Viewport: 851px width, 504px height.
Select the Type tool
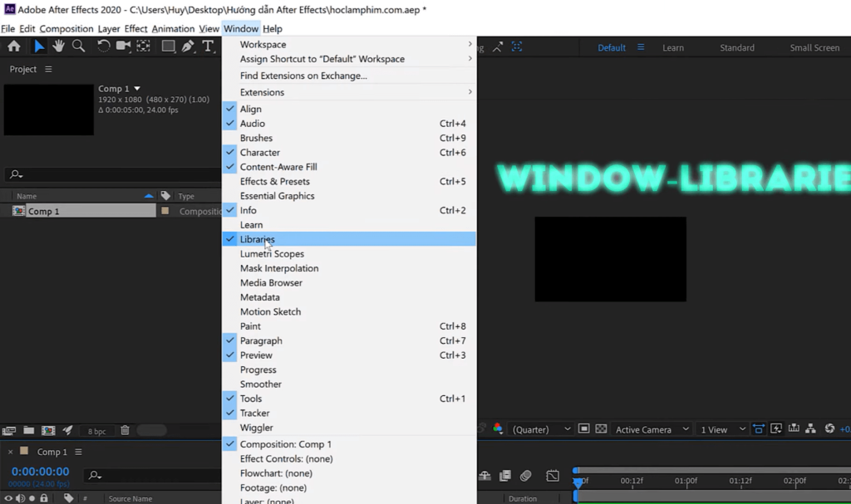208,46
